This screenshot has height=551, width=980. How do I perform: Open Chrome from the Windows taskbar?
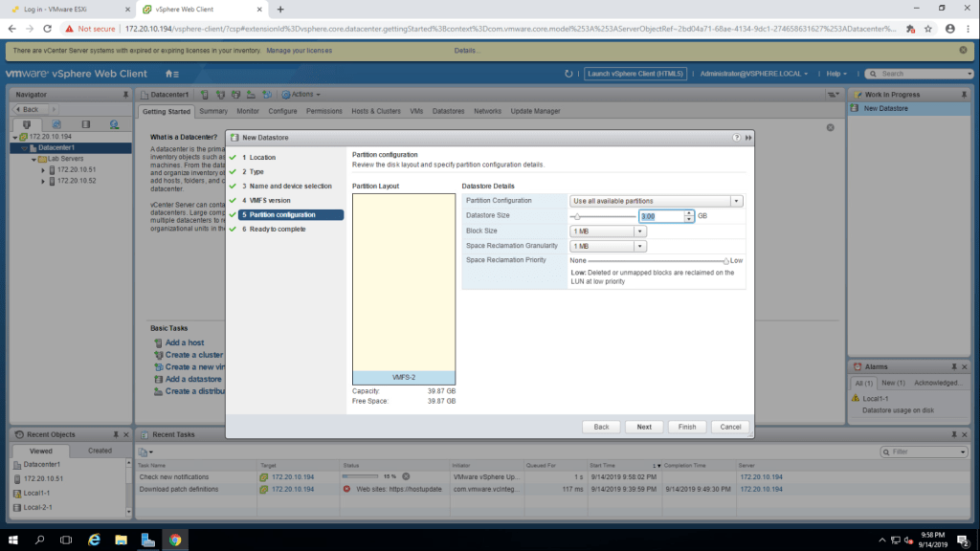[175, 540]
